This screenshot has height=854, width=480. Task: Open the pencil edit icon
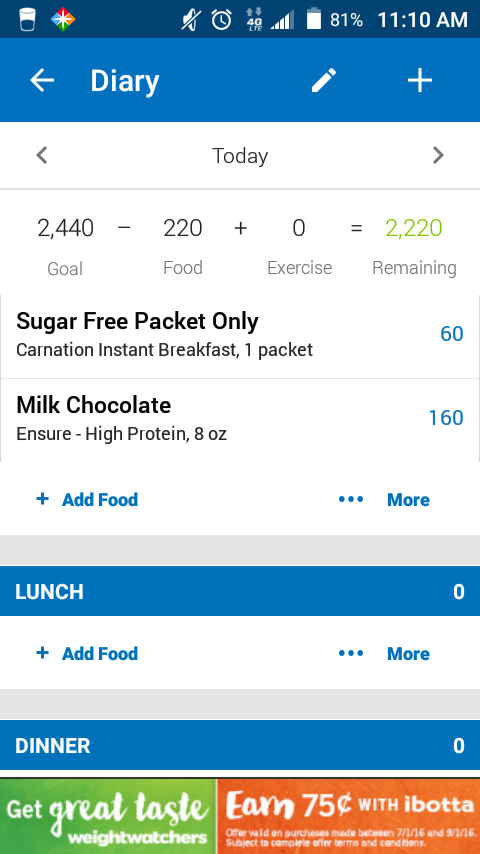(x=324, y=81)
